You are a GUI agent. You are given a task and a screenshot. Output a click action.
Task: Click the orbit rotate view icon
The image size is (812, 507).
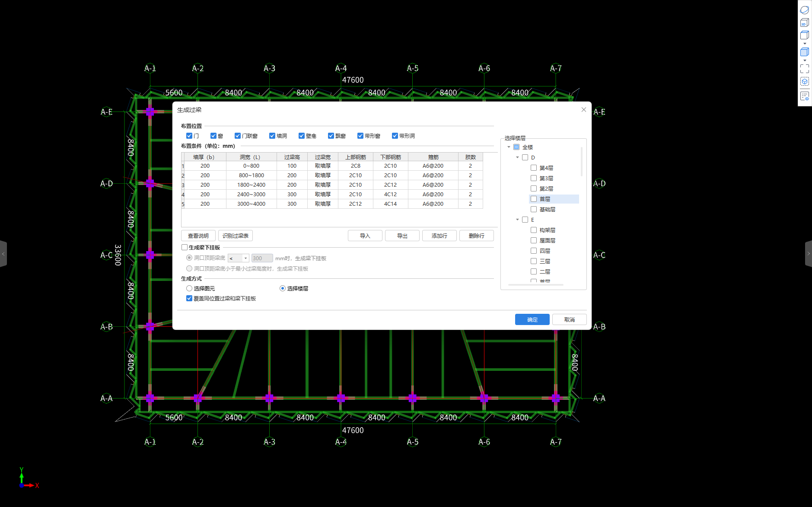pyautogui.click(x=804, y=10)
